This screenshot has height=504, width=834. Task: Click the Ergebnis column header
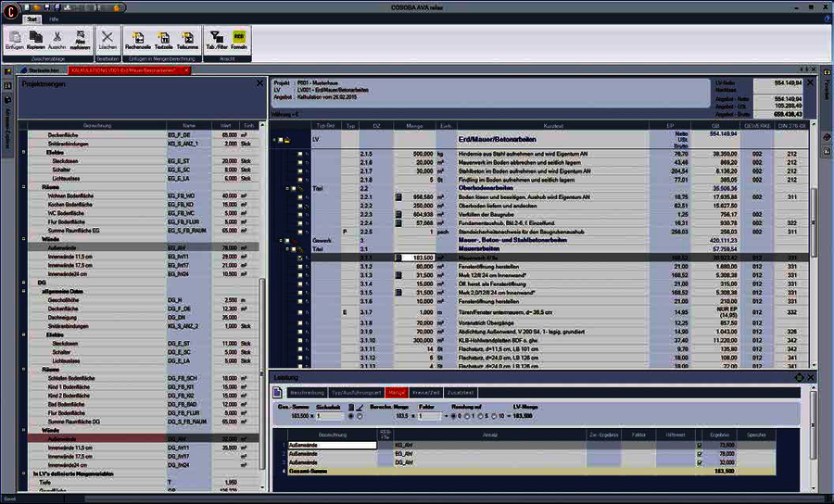(x=719, y=435)
